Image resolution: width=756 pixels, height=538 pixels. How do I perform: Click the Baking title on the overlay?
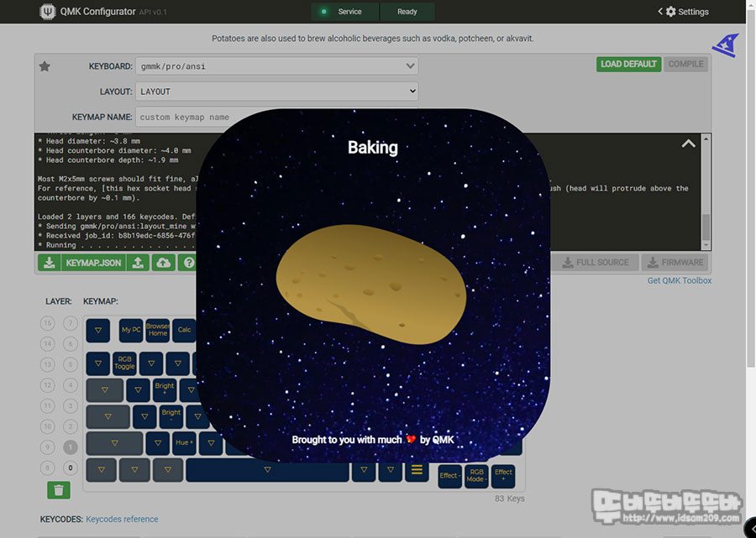click(x=373, y=148)
